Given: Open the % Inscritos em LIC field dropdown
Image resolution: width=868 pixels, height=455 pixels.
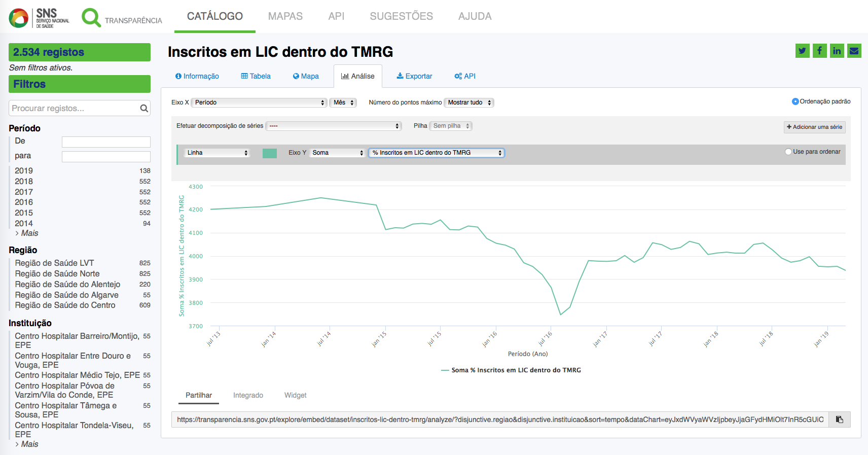Looking at the screenshot, I should 436,153.
